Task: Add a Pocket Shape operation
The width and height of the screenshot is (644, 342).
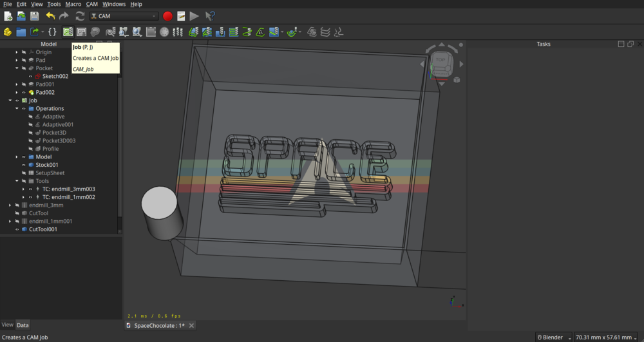Action: 207,32
